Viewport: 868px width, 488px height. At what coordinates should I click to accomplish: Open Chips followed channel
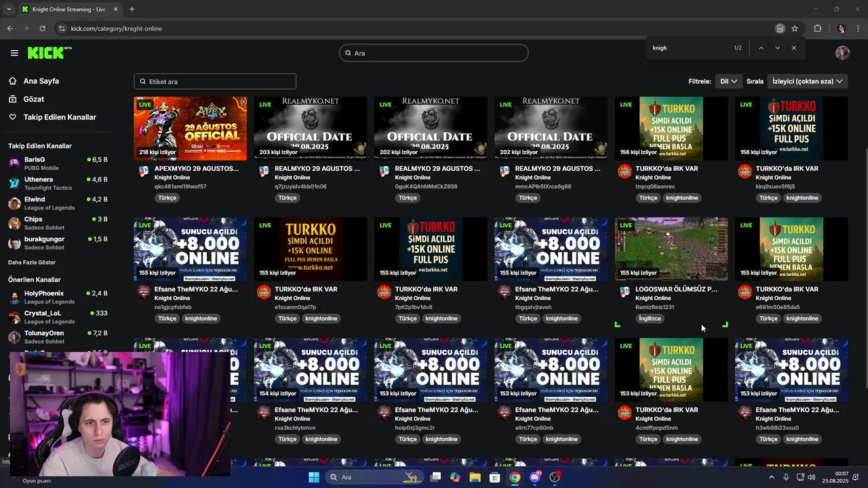pyautogui.click(x=58, y=223)
